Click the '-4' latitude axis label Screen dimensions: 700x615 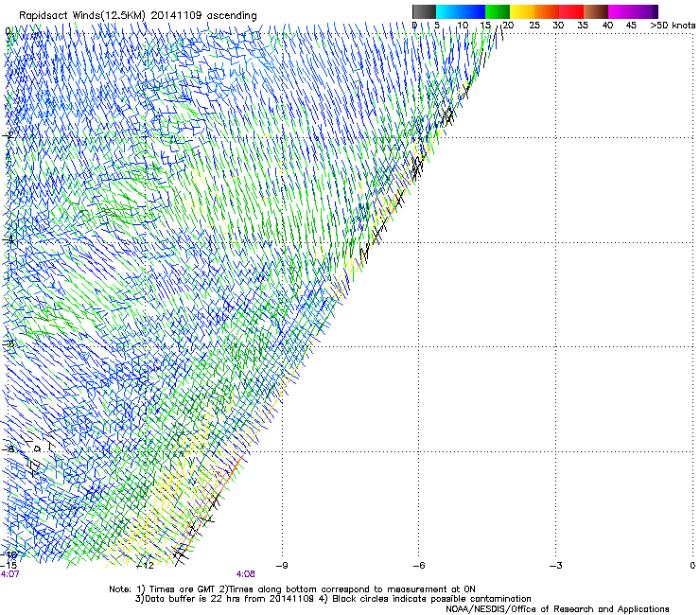click(8, 239)
